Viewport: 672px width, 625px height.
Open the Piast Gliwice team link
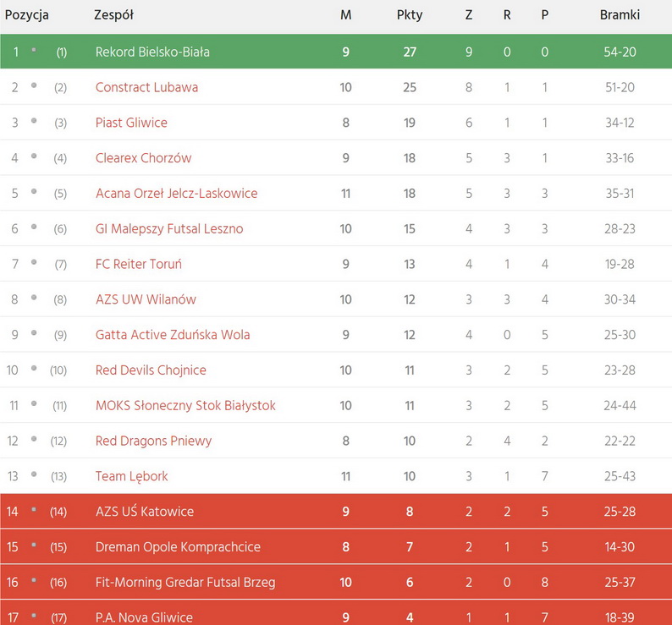[x=131, y=123]
